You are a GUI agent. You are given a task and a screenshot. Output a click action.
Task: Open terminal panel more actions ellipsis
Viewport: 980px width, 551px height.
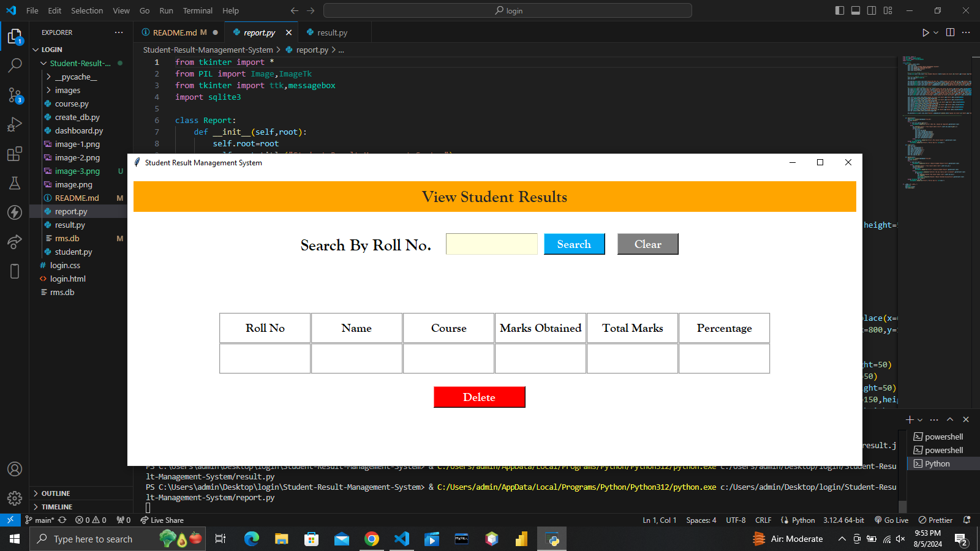[934, 419]
